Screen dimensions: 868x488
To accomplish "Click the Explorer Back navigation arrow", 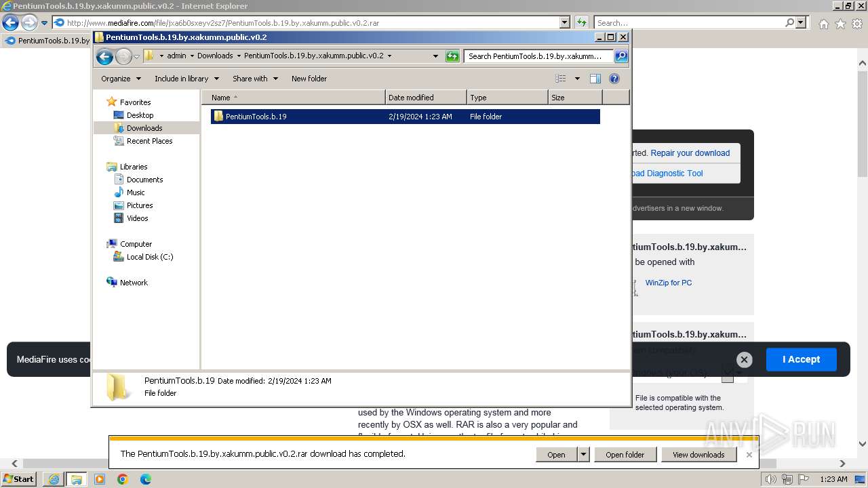I will [x=104, y=56].
